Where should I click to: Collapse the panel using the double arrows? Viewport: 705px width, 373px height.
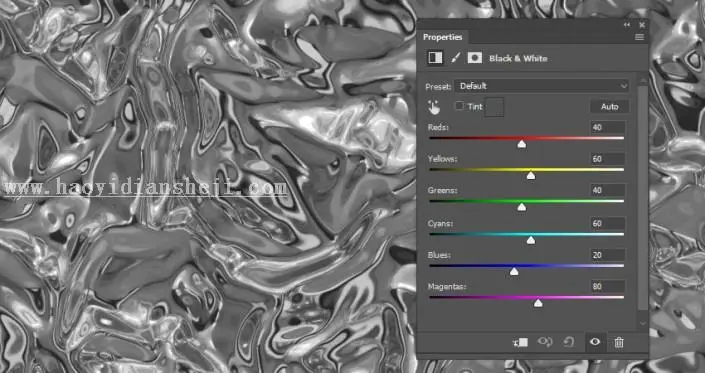(627, 25)
